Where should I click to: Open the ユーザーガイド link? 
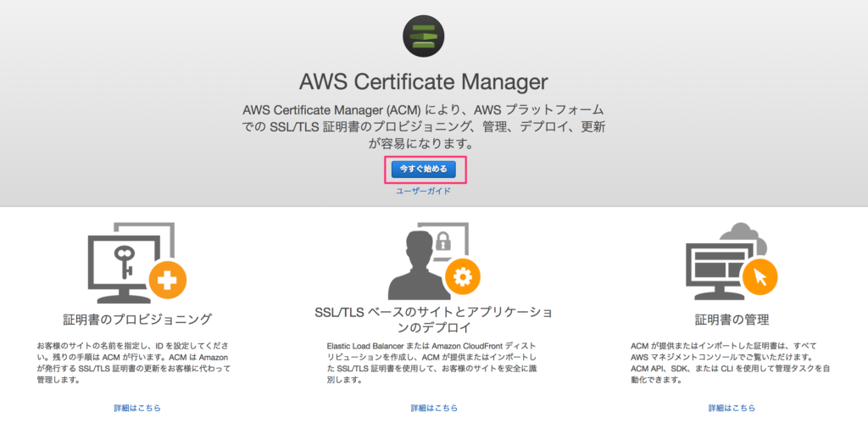click(424, 191)
